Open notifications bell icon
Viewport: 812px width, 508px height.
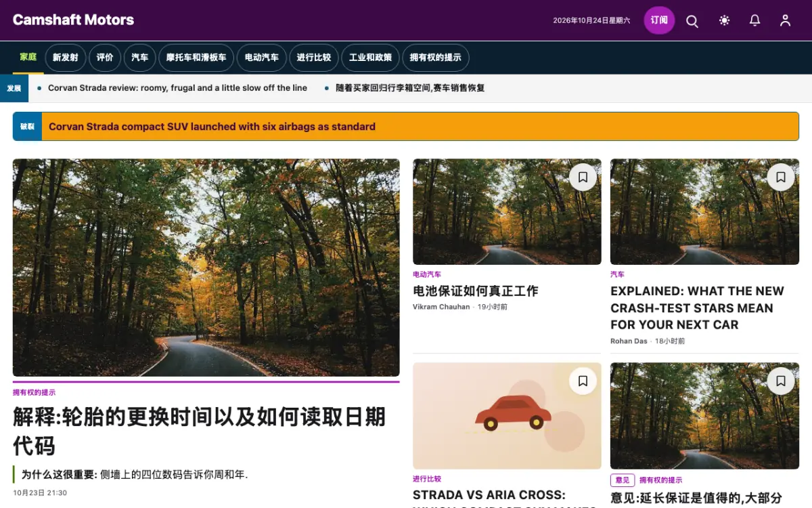point(755,20)
